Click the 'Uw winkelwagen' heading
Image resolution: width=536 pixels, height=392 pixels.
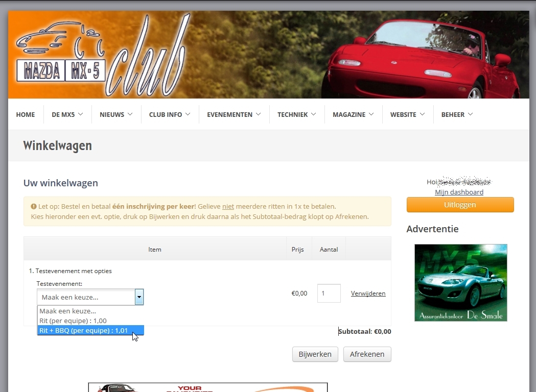click(x=60, y=183)
